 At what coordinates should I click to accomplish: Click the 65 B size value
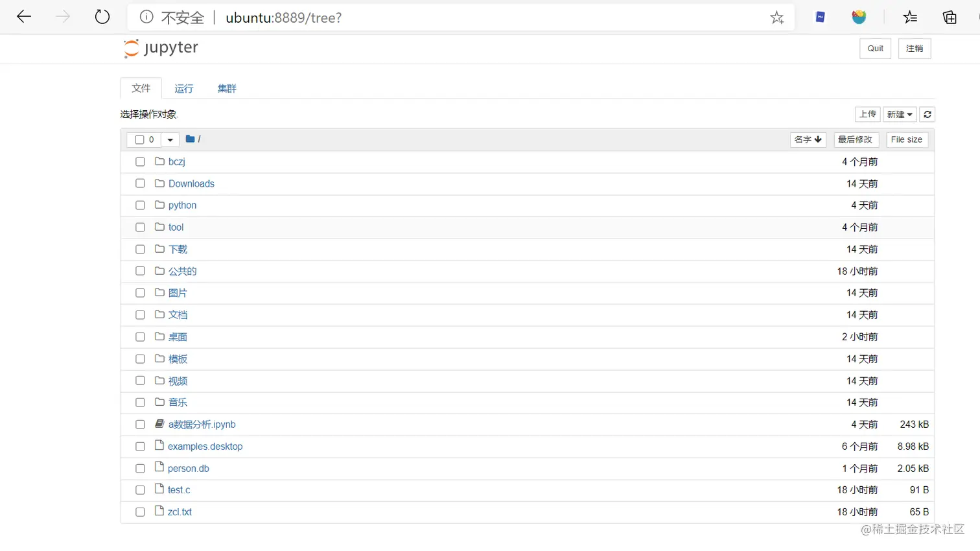click(919, 511)
